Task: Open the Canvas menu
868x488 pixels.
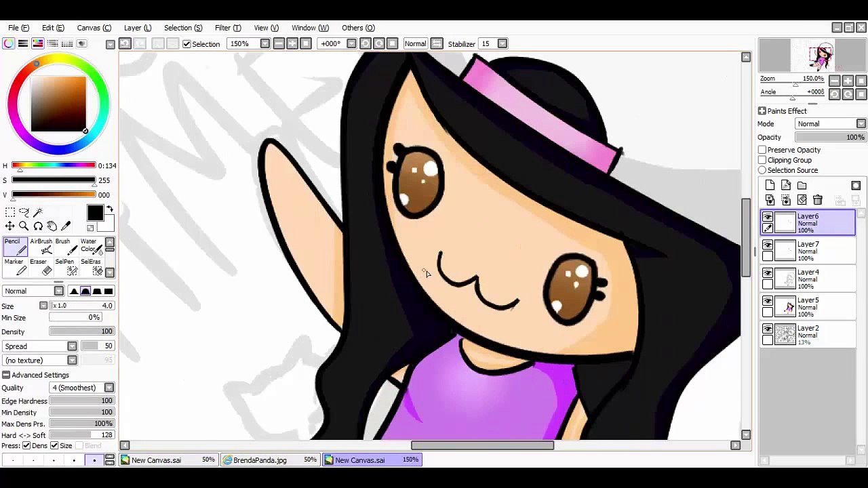Action: 94,28
